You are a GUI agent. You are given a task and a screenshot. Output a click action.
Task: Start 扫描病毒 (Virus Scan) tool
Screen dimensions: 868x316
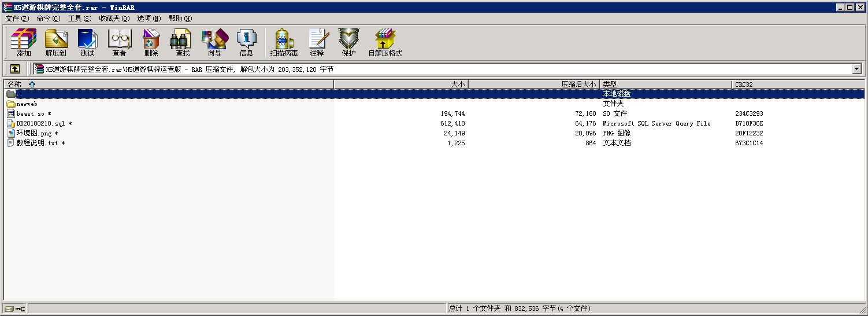[x=284, y=43]
